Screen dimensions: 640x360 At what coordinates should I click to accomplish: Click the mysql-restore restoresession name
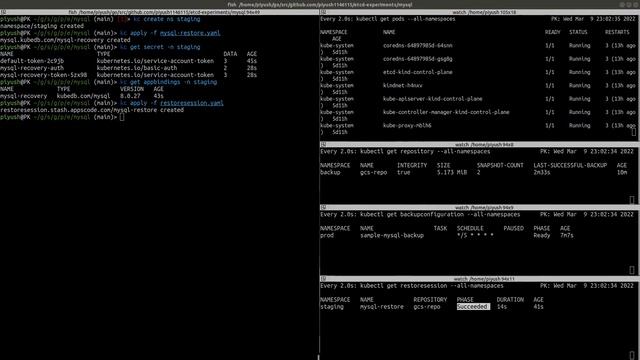click(382, 307)
